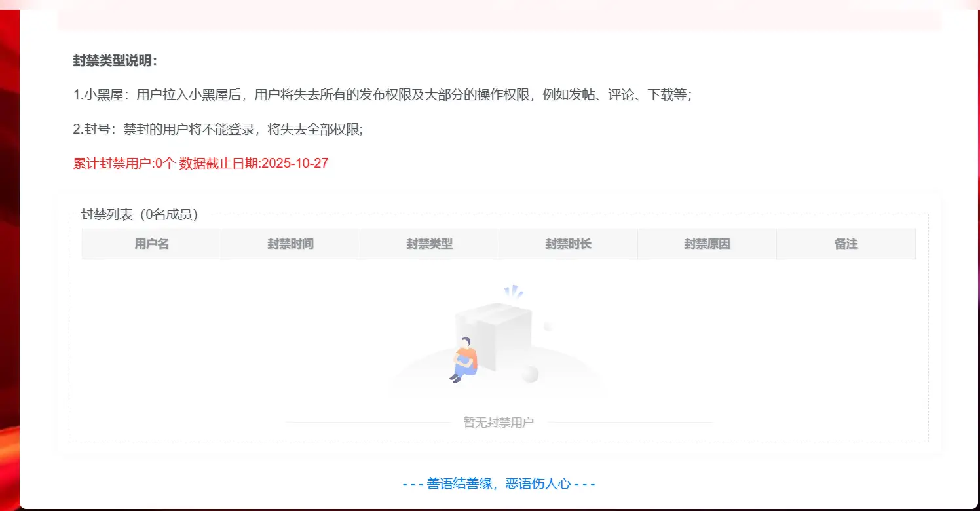Click the sitting person in the empty-state illustration

[x=464, y=360]
